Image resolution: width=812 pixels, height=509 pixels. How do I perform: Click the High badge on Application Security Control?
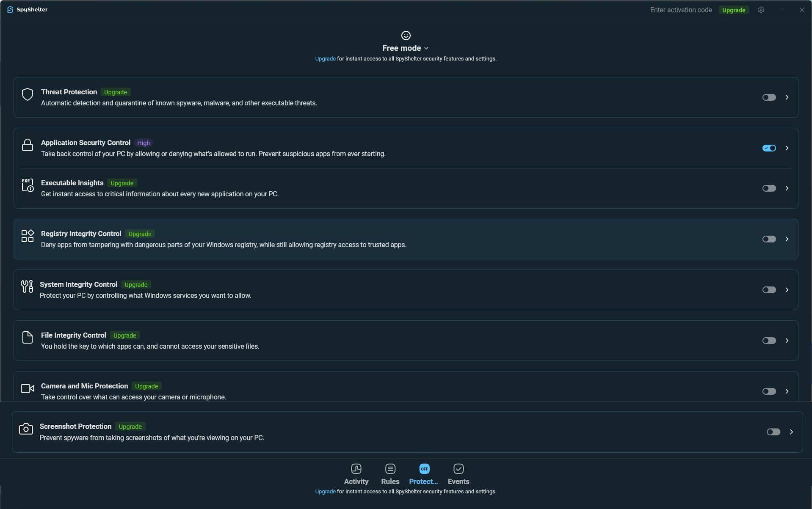click(144, 143)
